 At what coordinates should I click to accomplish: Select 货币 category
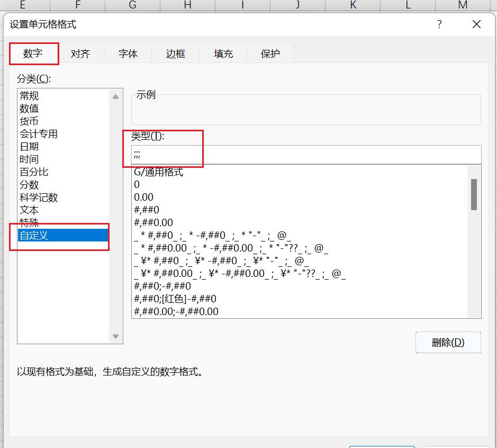click(x=64, y=121)
